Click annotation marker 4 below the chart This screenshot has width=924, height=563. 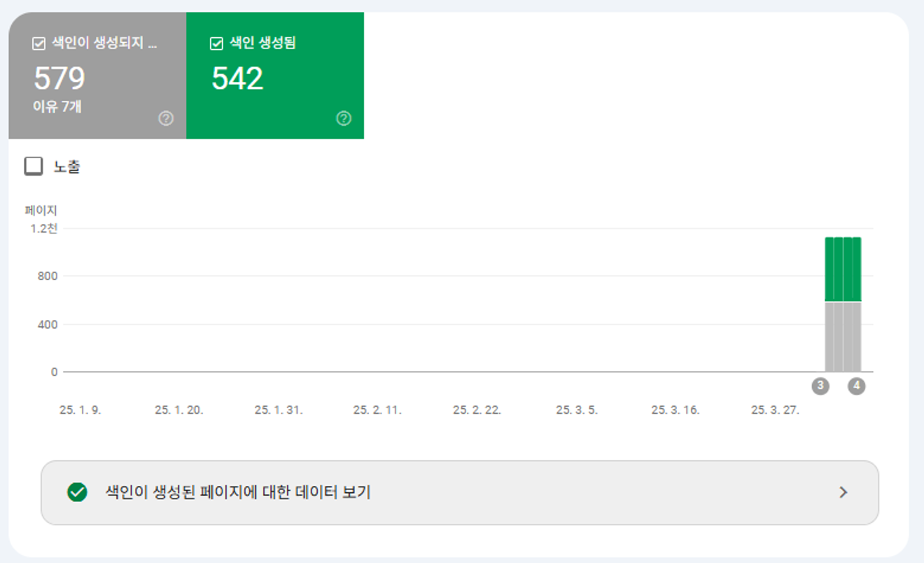point(857,386)
